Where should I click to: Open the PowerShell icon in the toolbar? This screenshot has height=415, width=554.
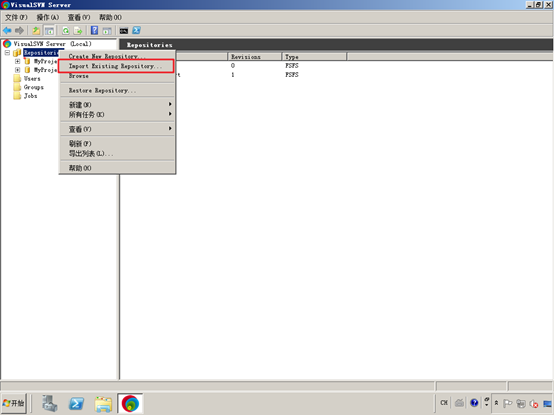click(136, 30)
